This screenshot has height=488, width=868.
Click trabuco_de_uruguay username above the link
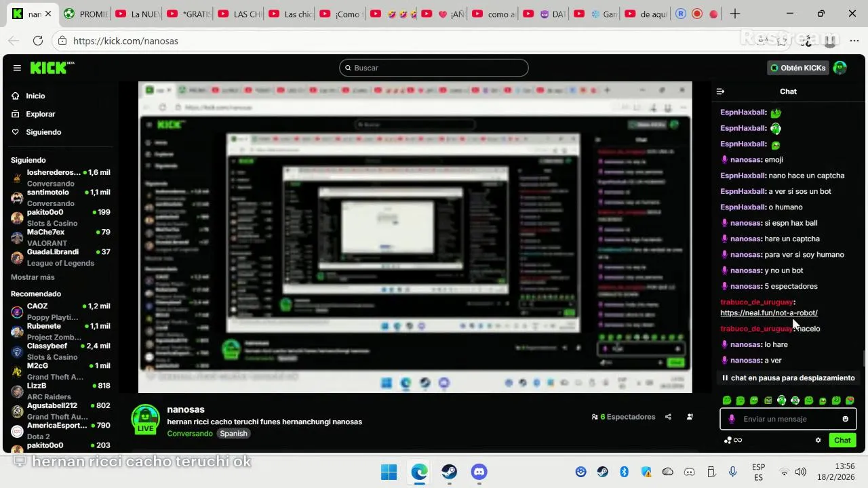point(756,302)
